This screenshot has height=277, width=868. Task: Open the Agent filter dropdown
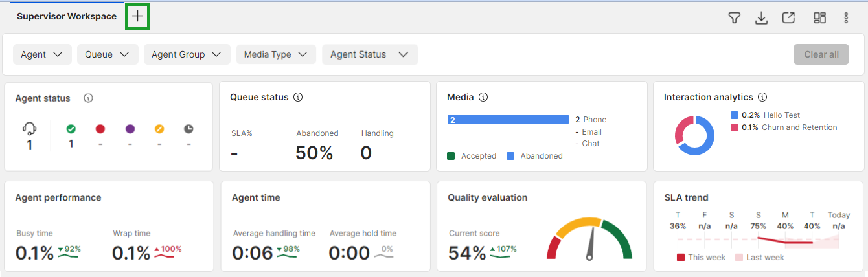(42, 54)
